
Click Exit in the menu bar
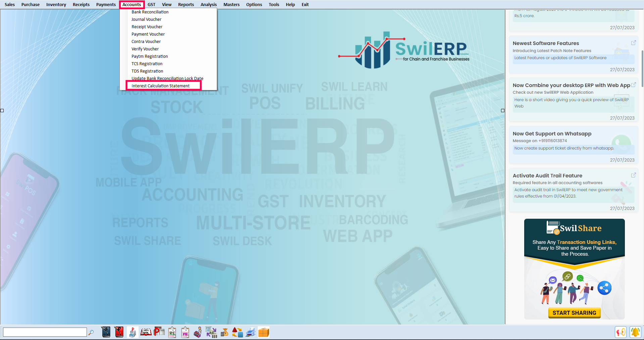point(305,4)
